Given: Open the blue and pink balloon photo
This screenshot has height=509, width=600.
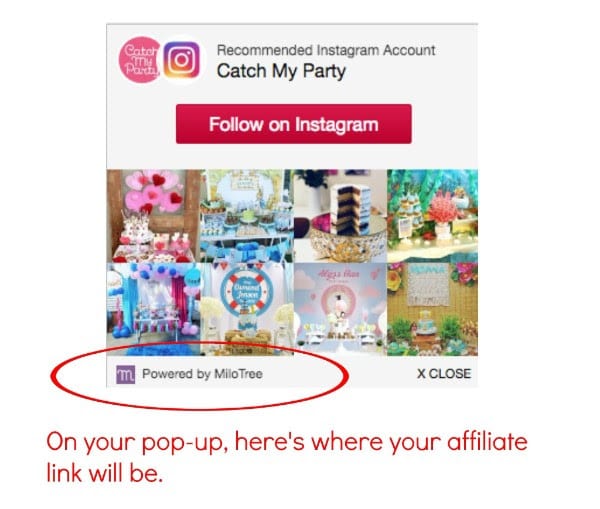Looking at the screenshot, I should pos(153,309).
